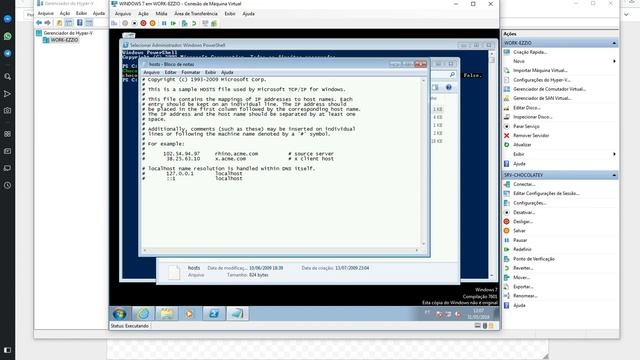Screen dimensions: 640x360
Task: Click the Pause icon in VM connection toolbar
Action: click(x=164, y=23)
